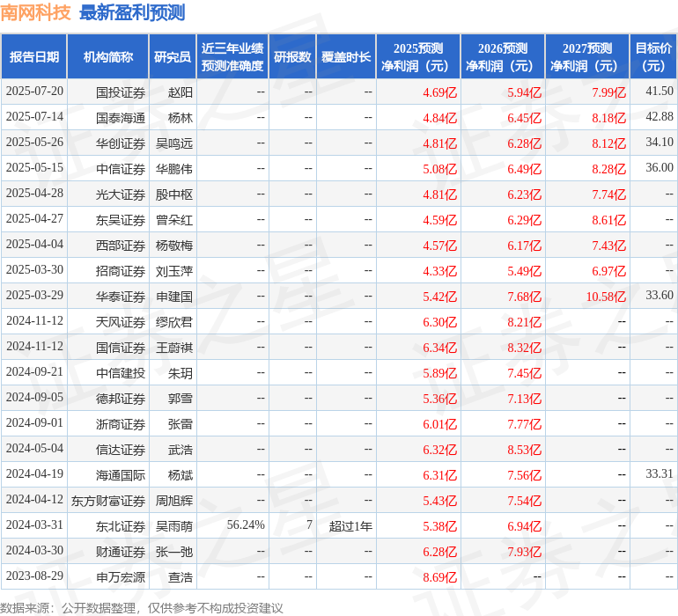
Task: Open the 国投证券 institution cell
Action: 120,92
